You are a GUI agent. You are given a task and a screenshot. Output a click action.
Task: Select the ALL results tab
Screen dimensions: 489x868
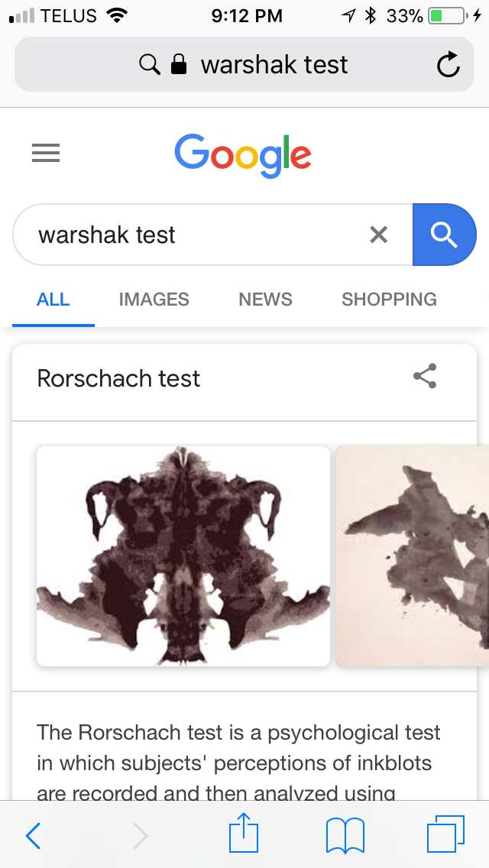[53, 300]
